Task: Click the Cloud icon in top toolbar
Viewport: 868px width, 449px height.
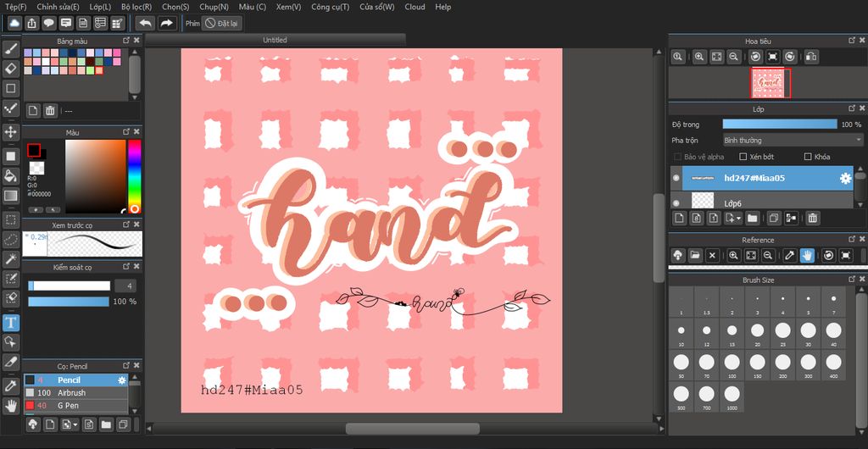Action: (x=15, y=23)
